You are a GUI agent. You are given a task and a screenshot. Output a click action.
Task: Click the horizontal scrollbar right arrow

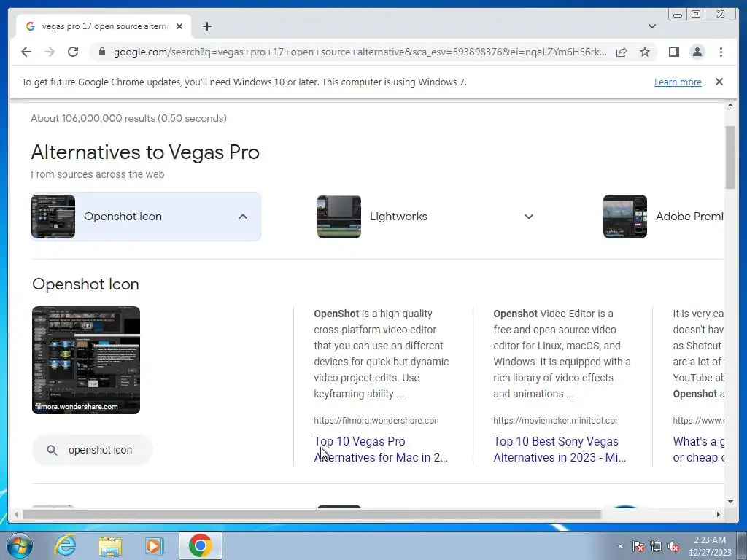point(719,514)
